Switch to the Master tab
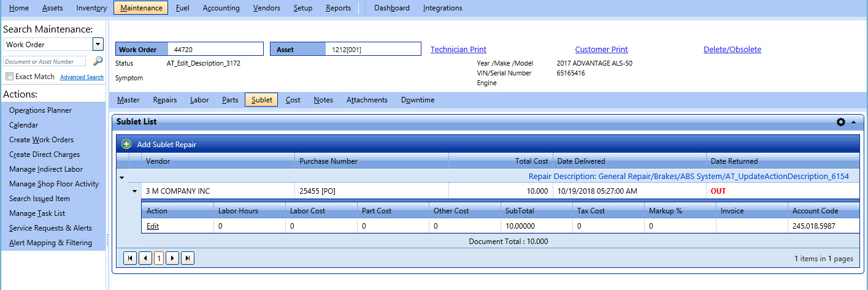Screen dimensions: 868x290 point(128,100)
